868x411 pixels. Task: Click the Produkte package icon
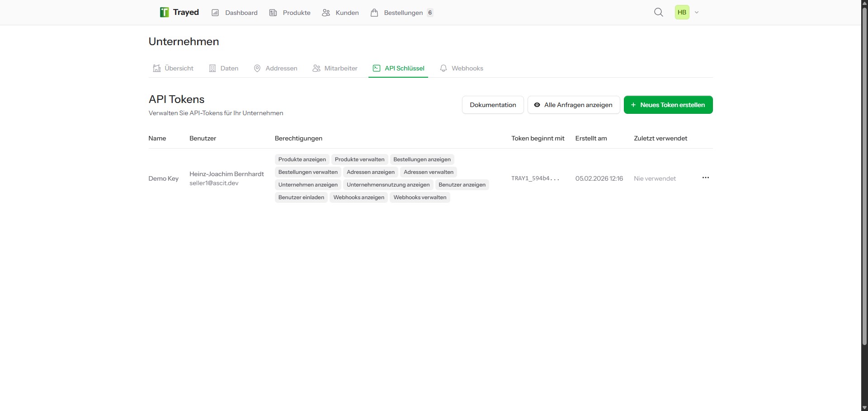273,13
